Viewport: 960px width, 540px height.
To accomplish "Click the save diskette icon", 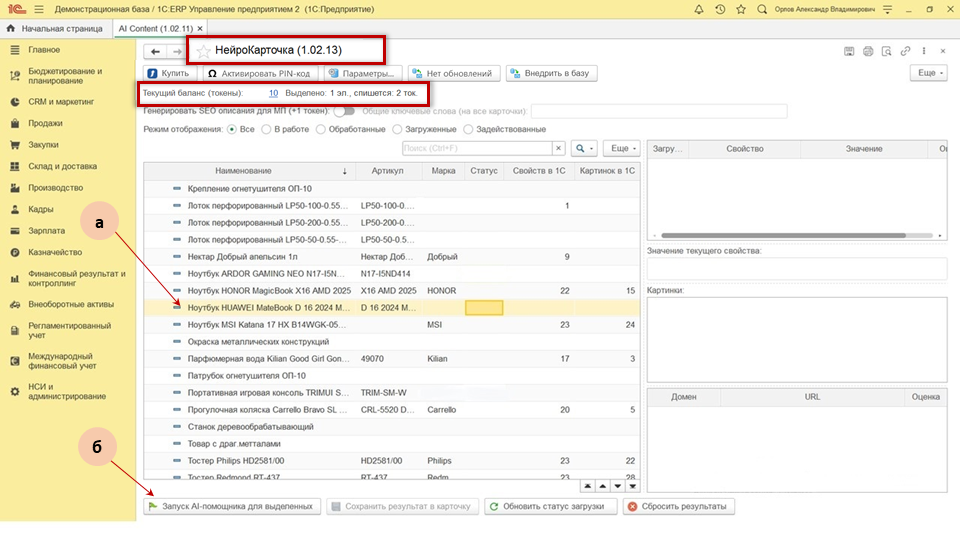I will click(849, 51).
